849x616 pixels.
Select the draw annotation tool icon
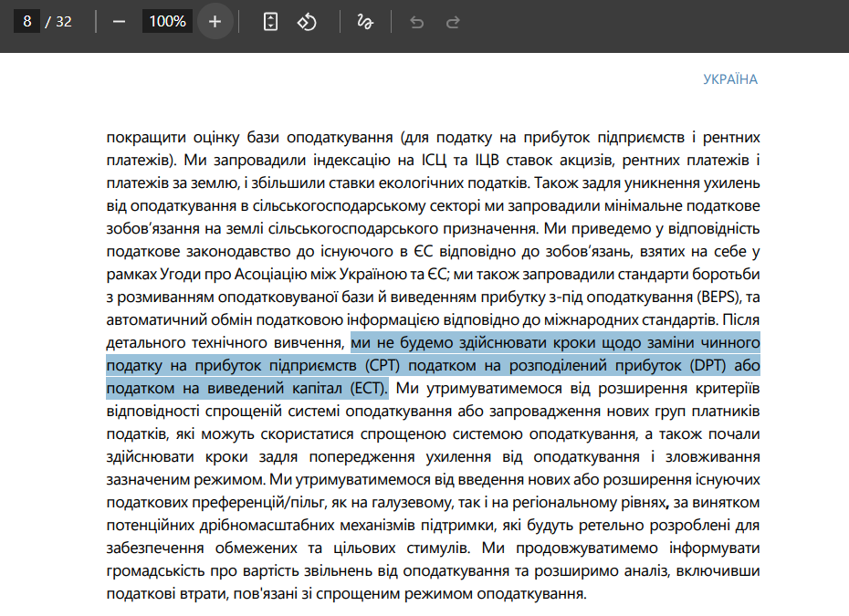tap(365, 22)
